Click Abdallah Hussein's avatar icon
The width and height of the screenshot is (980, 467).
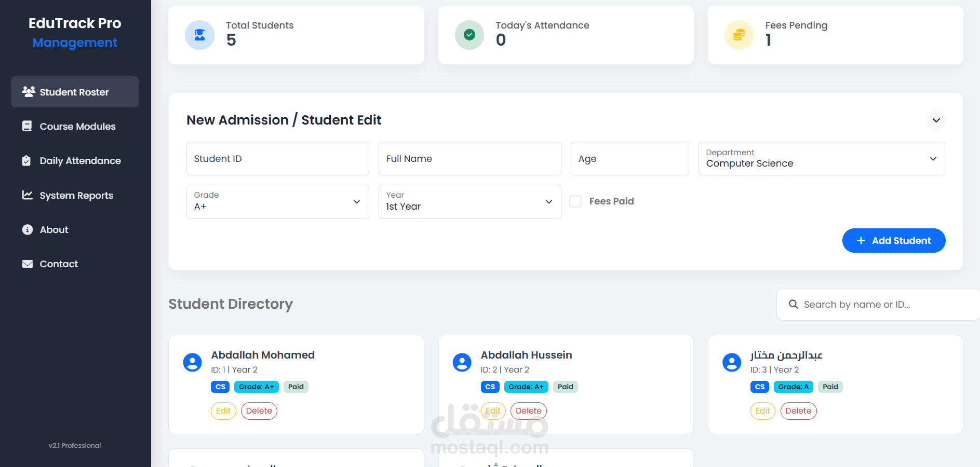pos(462,362)
